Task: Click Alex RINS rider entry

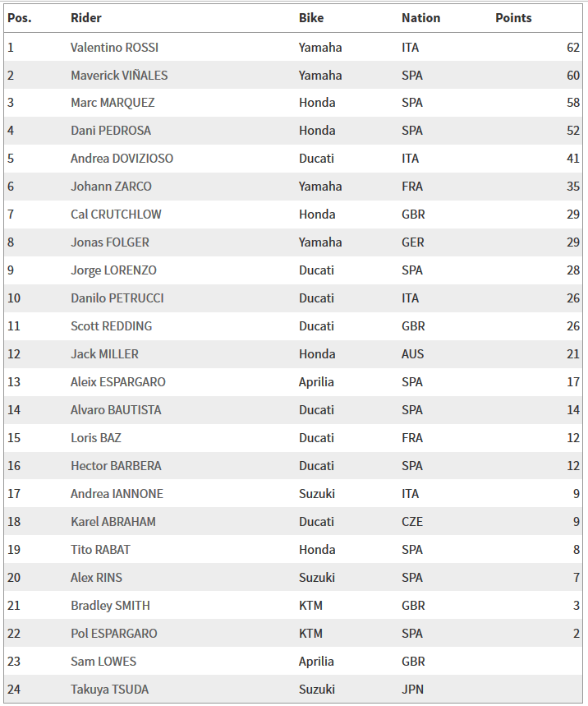Action: pos(96,577)
